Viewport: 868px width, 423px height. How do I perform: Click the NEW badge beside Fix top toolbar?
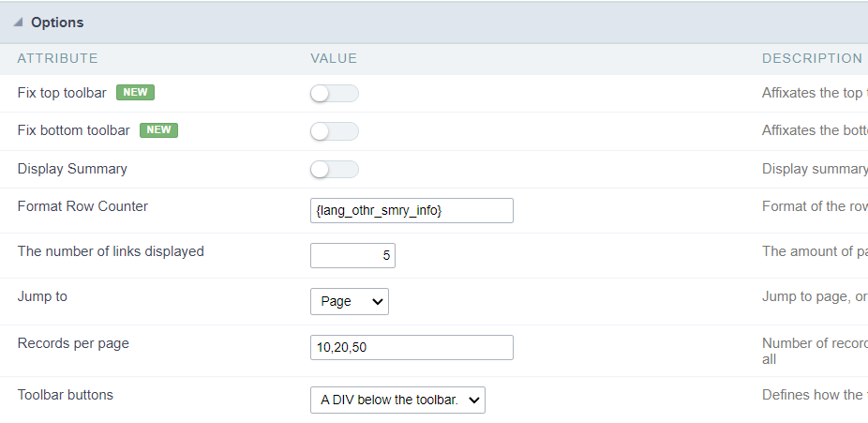click(x=135, y=92)
